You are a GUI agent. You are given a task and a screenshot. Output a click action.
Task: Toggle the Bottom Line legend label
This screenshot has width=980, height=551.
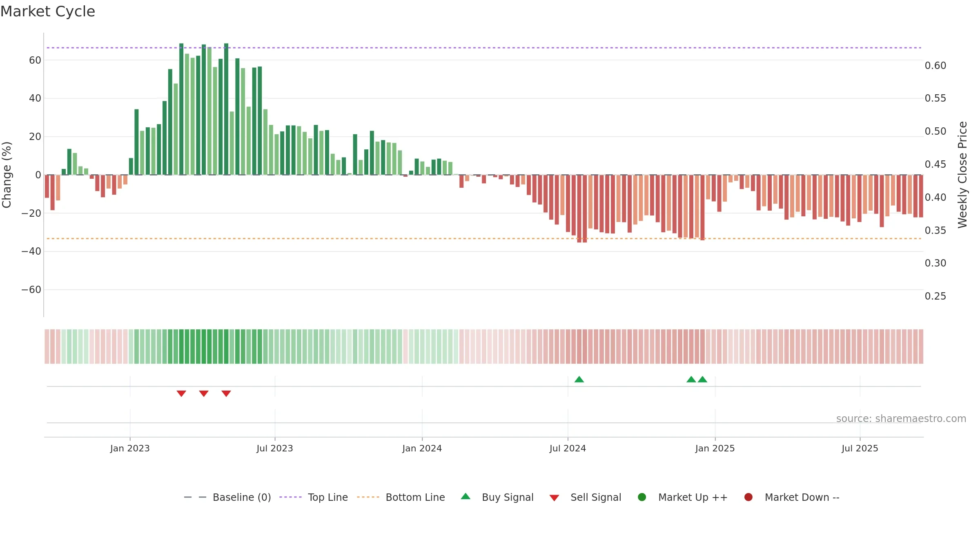point(415,497)
